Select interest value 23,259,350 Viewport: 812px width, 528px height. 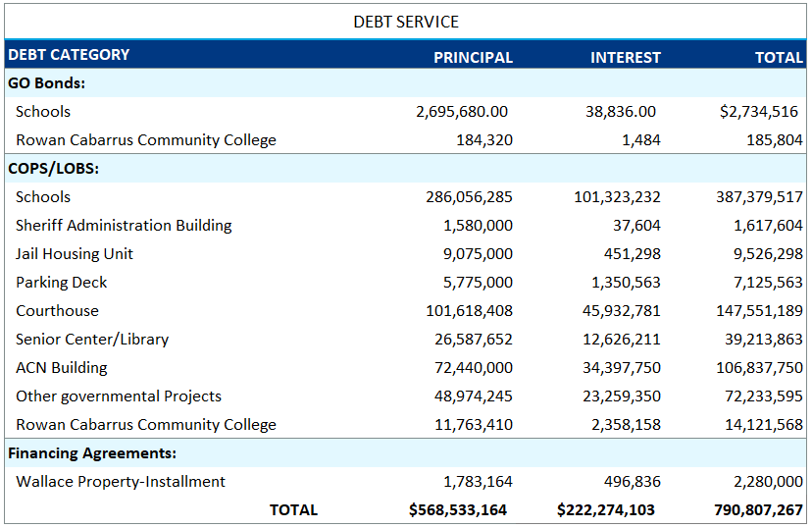tap(622, 396)
